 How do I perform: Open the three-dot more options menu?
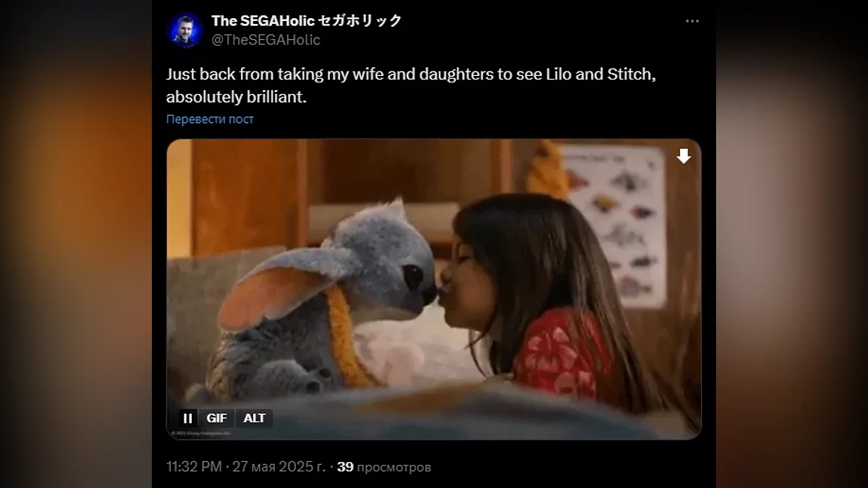(x=692, y=22)
